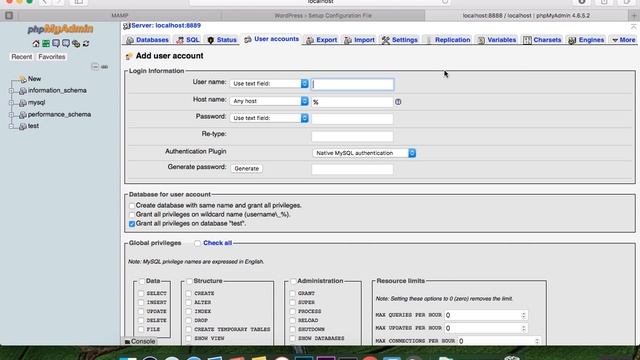This screenshot has height=360, width=640.
Task: Expand the test tree node
Action: pos(11,127)
